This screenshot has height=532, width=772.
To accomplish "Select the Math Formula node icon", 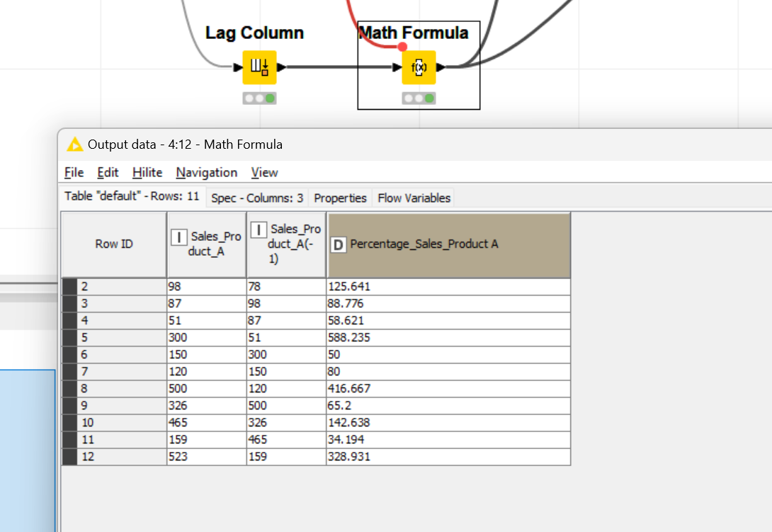I will point(419,67).
